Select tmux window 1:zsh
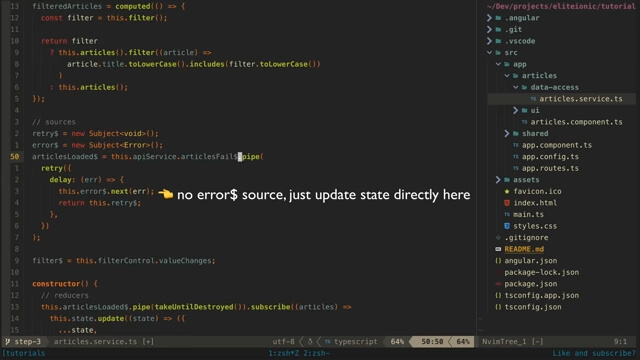The width and height of the screenshot is (640, 360). pyautogui.click(x=284, y=353)
